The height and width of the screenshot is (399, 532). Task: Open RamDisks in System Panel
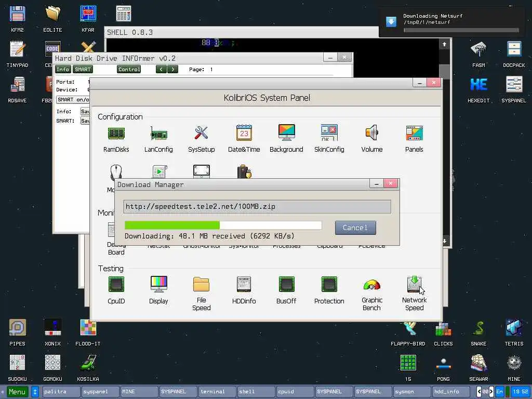click(x=116, y=134)
